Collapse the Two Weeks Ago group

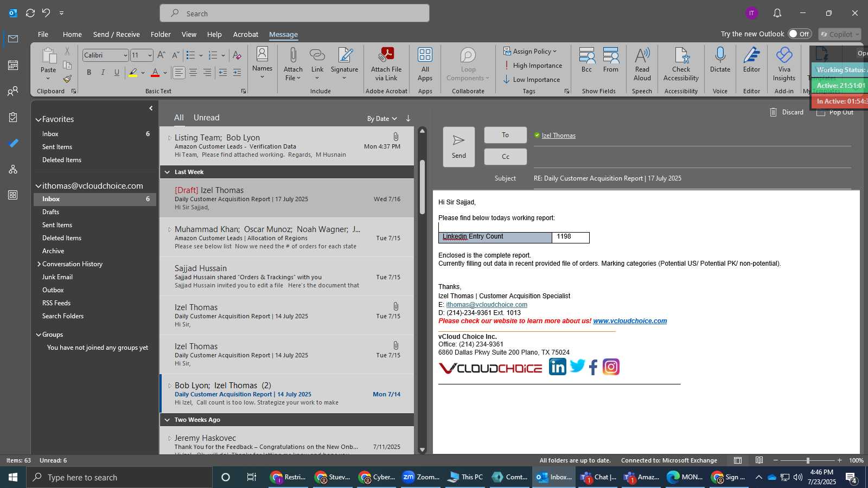point(167,420)
